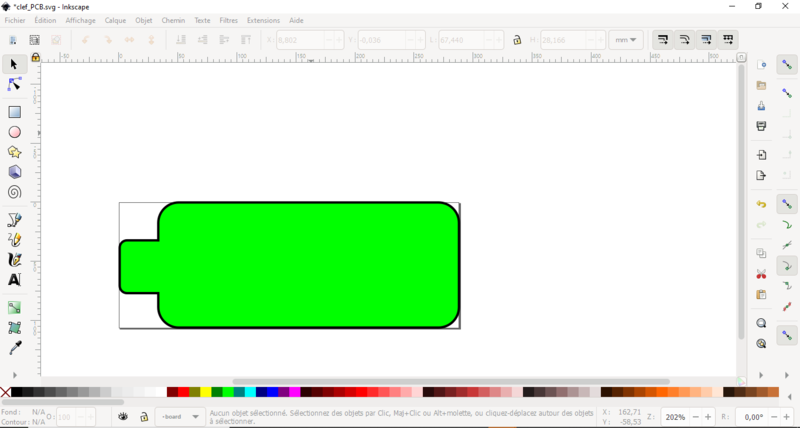
Task: Open the Chemin menu
Action: click(173, 20)
